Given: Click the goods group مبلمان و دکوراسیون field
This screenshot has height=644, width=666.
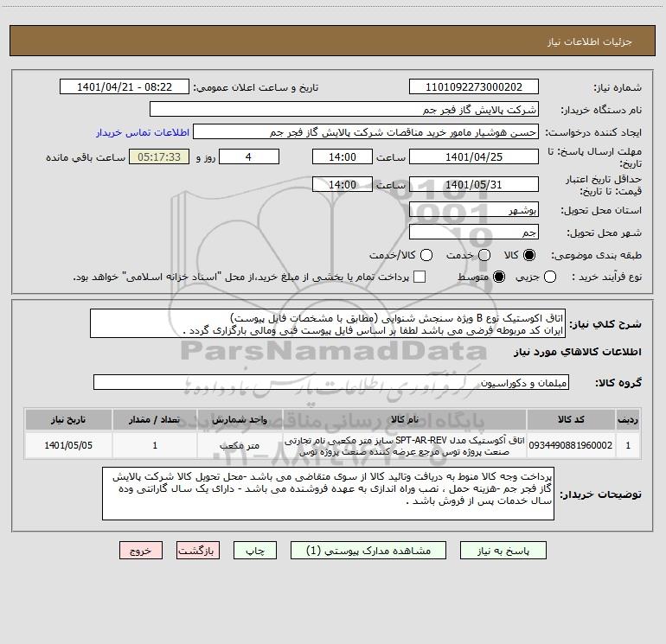Looking at the screenshot, I should 331,382.
